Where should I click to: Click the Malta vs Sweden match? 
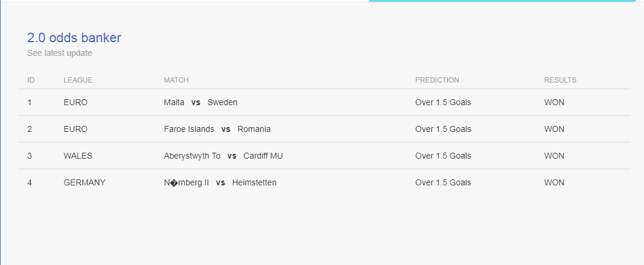click(x=200, y=102)
